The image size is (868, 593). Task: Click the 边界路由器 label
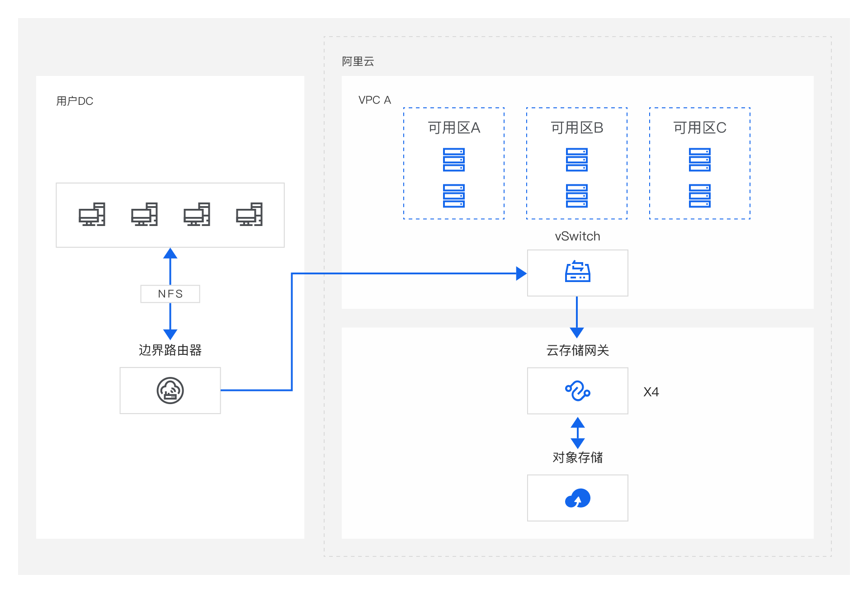coord(170,350)
